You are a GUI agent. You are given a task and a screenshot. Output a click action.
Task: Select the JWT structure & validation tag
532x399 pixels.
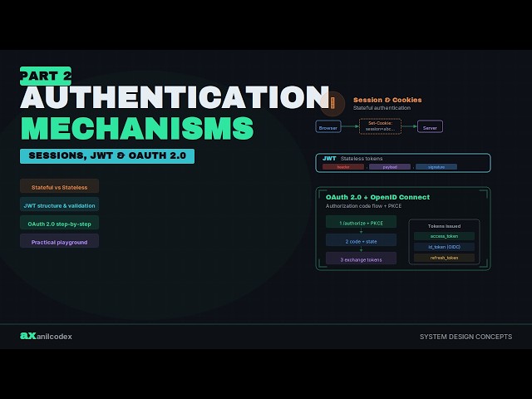click(59, 205)
